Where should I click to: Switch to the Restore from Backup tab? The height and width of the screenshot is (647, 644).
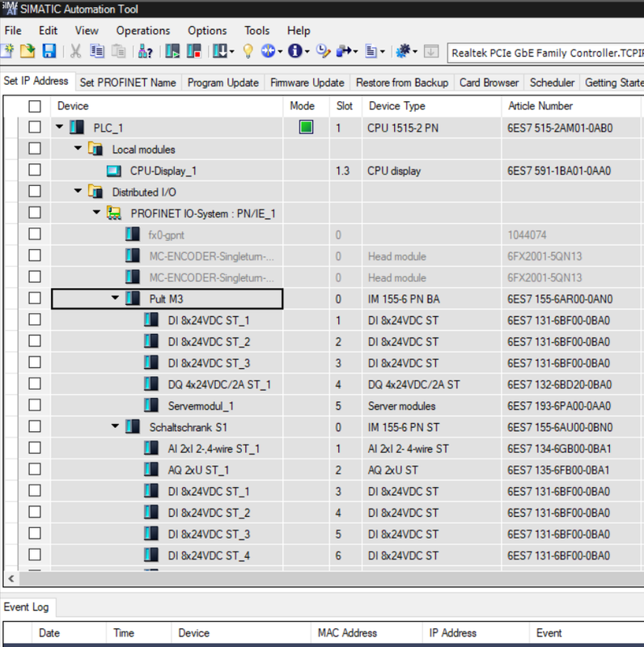pyautogui.click(x=402, y=82)
